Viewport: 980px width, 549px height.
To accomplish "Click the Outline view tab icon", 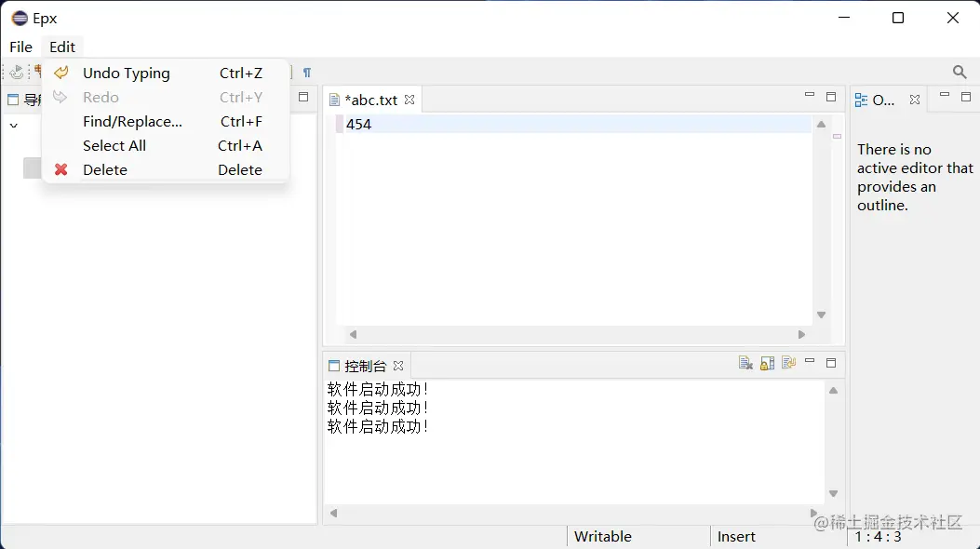I will 861,100.
